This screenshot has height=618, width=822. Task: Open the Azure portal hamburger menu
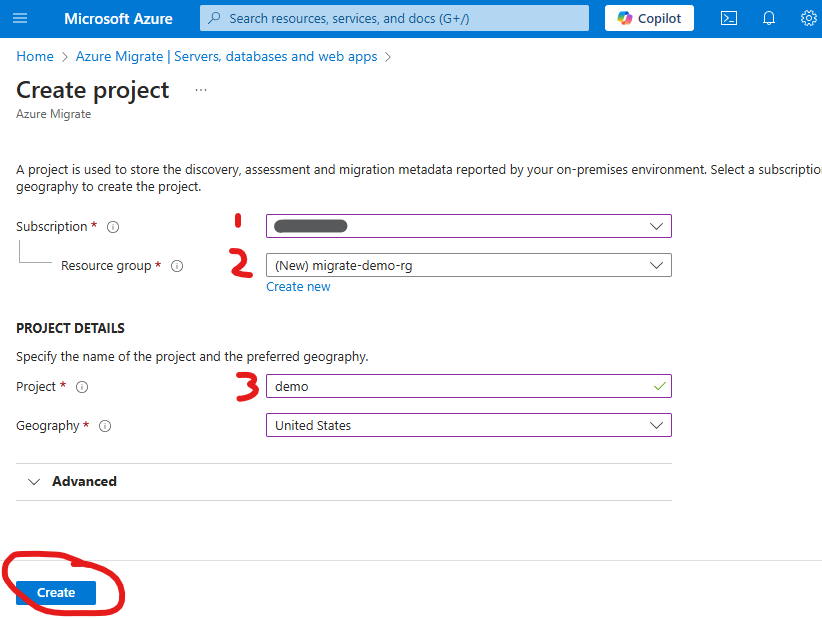pos(20,18)
